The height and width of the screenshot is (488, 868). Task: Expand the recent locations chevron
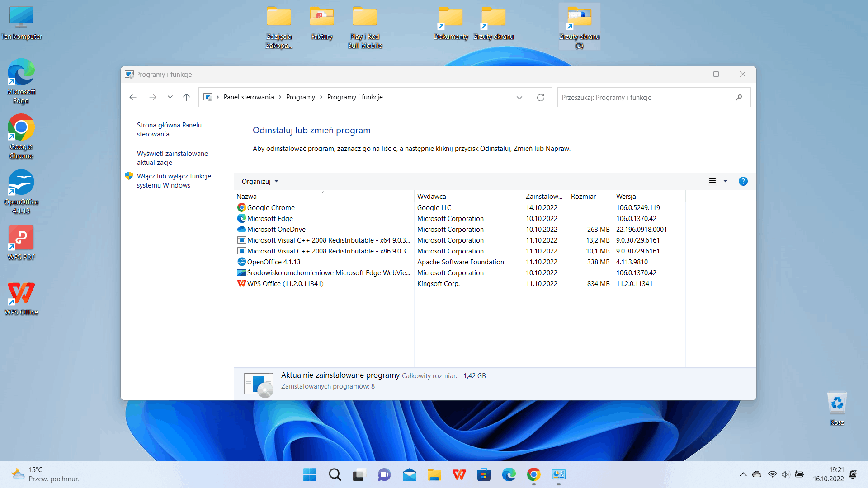[x=170, y=97]
